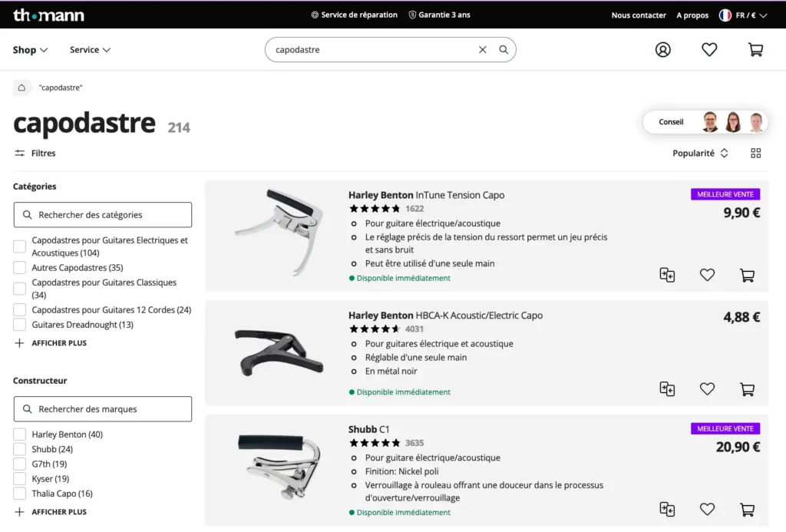Tick the Harley Benton brand filter
Image resolution: width=786 pixels, height=532 pixels.
pyautogui.click(x=20, y=435)
